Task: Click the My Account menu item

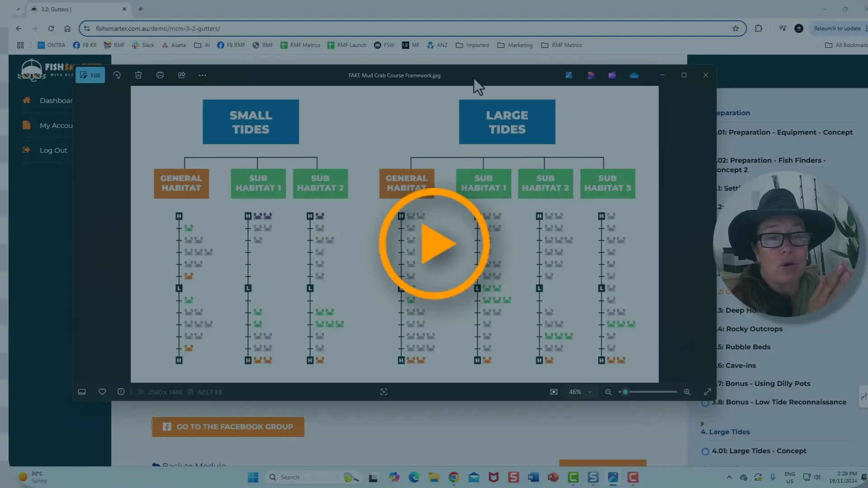Action: (x=57, y=125)
